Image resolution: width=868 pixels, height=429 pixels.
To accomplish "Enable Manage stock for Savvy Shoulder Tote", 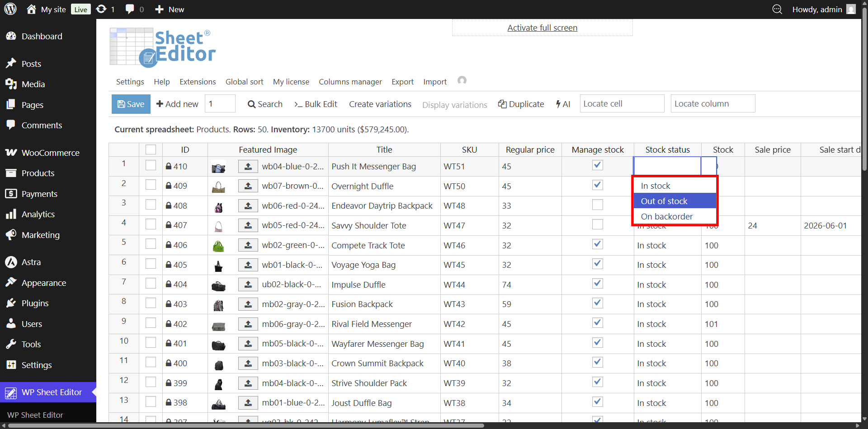I will click(598, 224).
